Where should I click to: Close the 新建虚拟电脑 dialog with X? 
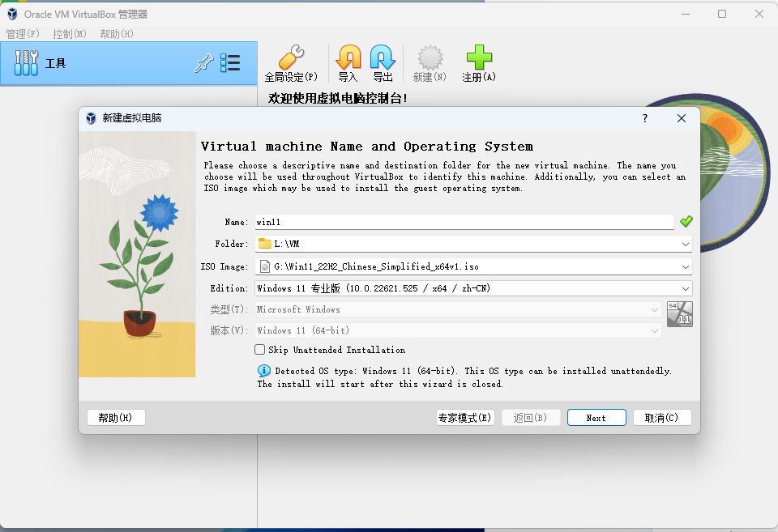682,118
